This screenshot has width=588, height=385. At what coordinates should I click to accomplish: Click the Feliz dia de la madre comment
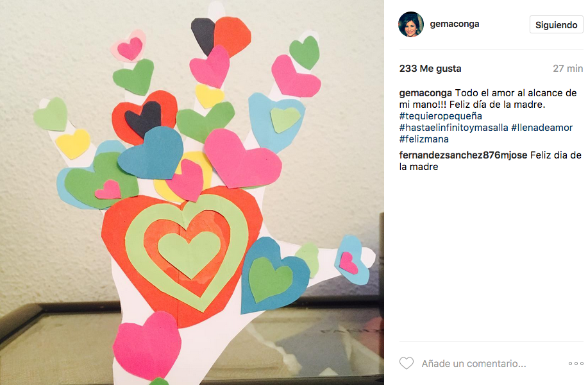490,161
